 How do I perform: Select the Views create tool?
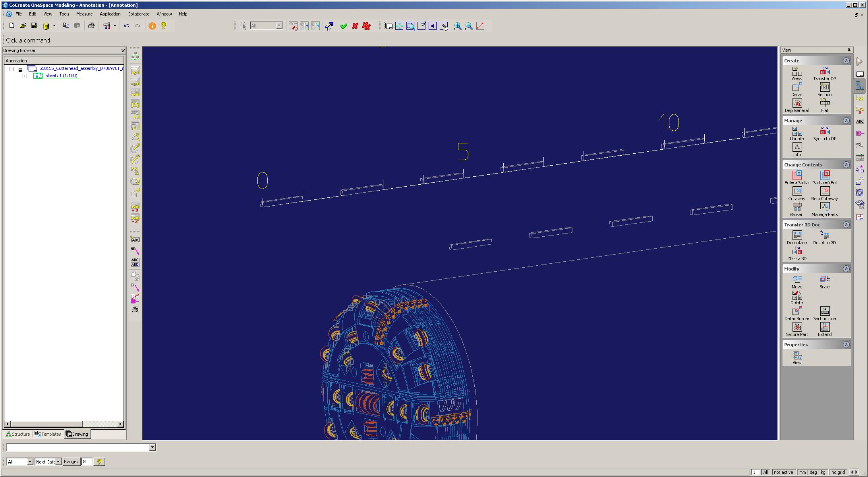click(x=797, y=74)
